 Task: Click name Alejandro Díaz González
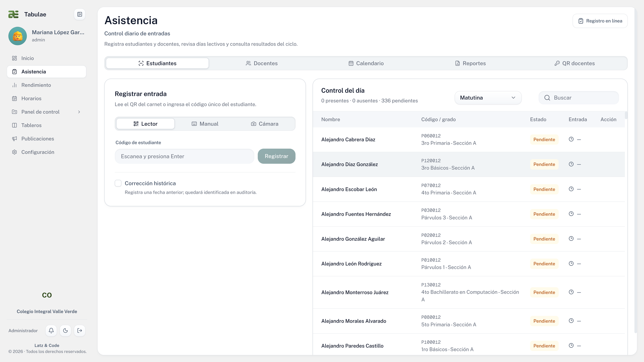349,164
